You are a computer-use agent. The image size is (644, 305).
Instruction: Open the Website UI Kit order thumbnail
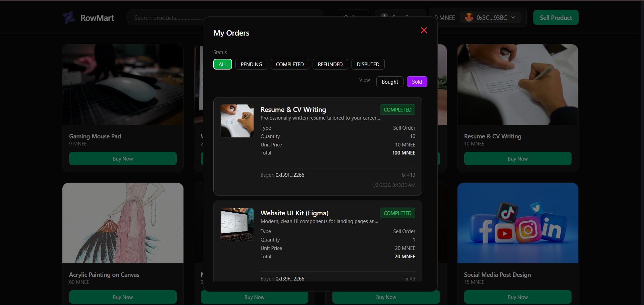point(237,224)
